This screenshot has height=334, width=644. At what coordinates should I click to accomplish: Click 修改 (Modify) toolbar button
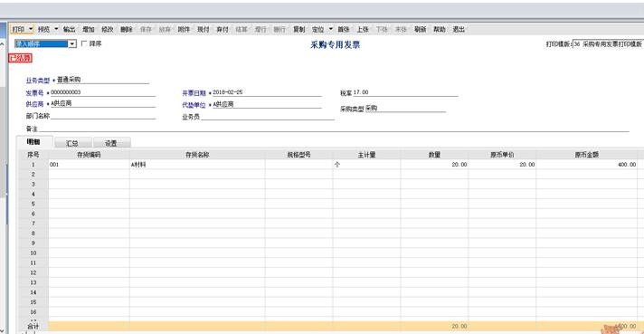pos(108,29)
